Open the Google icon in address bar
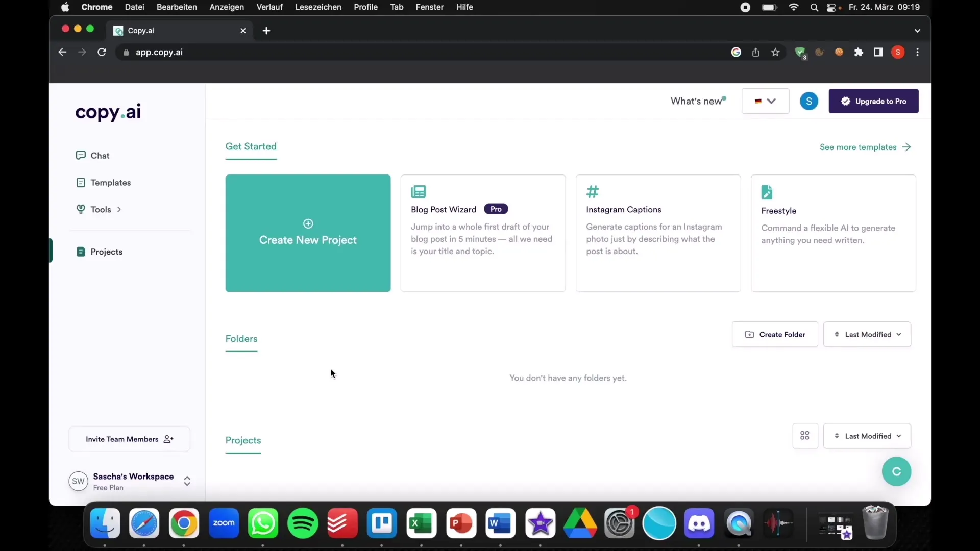Screen dimensions: 980x551 click(x=736, y=52)
